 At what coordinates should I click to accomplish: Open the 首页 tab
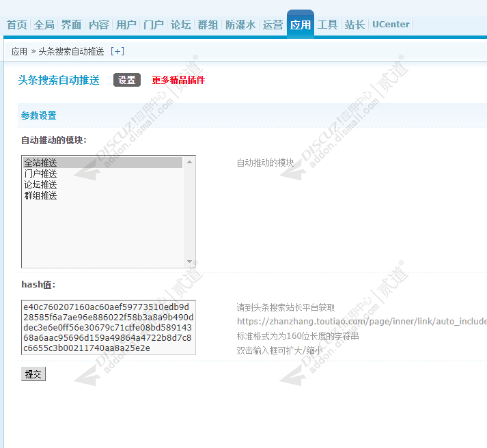click(17, 25)
